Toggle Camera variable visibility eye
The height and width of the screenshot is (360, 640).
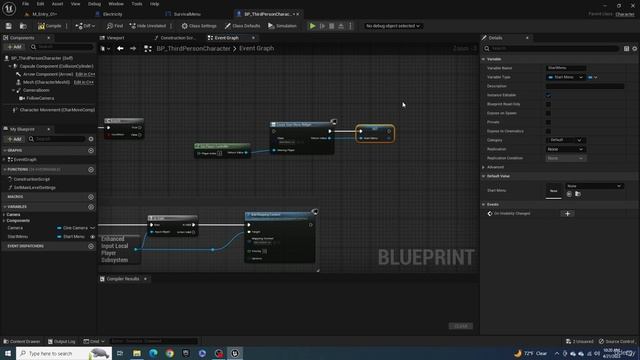(x=93, y=228)
